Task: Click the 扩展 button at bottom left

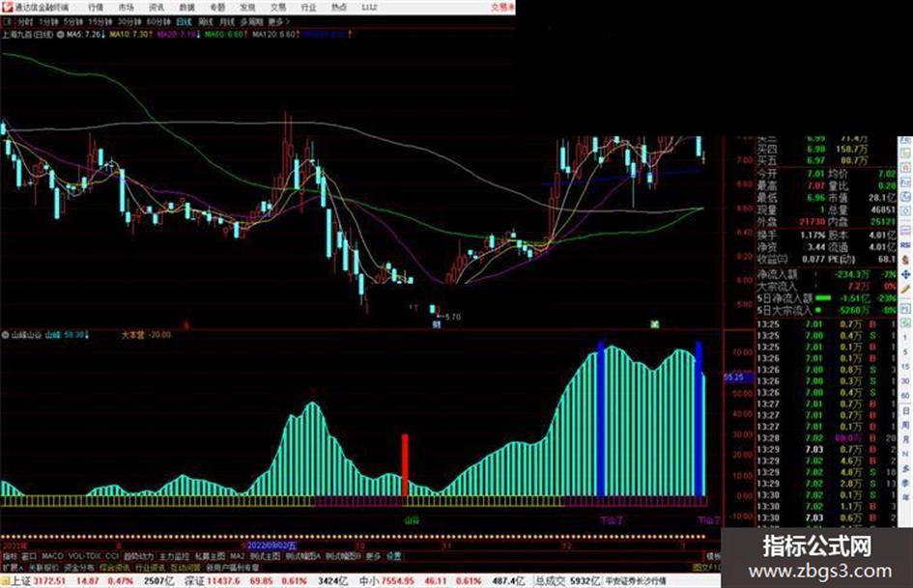Action: [13, 567]
